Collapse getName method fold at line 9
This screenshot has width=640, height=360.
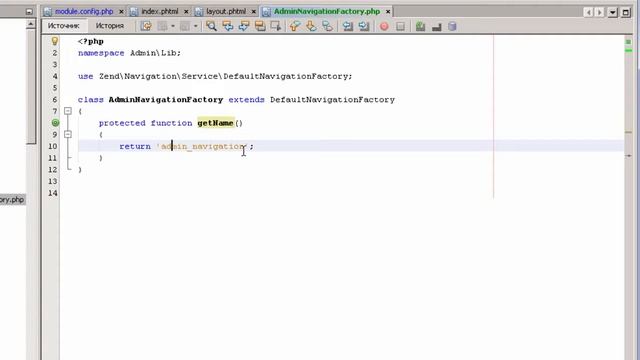(x=68, y=134)
